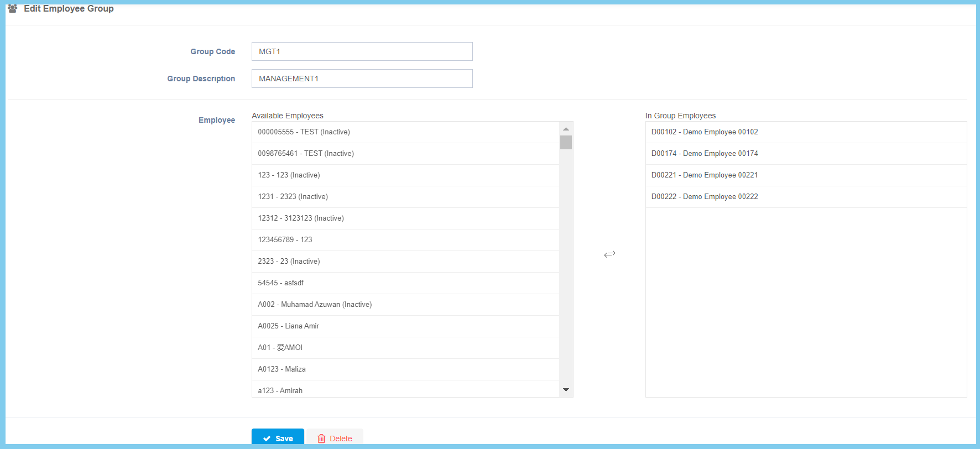Viewport: 980px width, 449px height.
Task: Select employee 54545 - asfsdf
Action: 405,283
